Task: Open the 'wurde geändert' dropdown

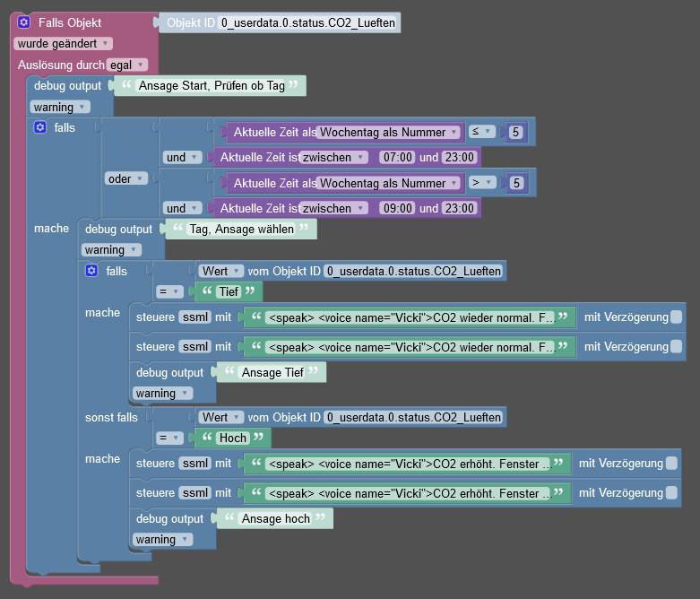Action: click(63, 43)
